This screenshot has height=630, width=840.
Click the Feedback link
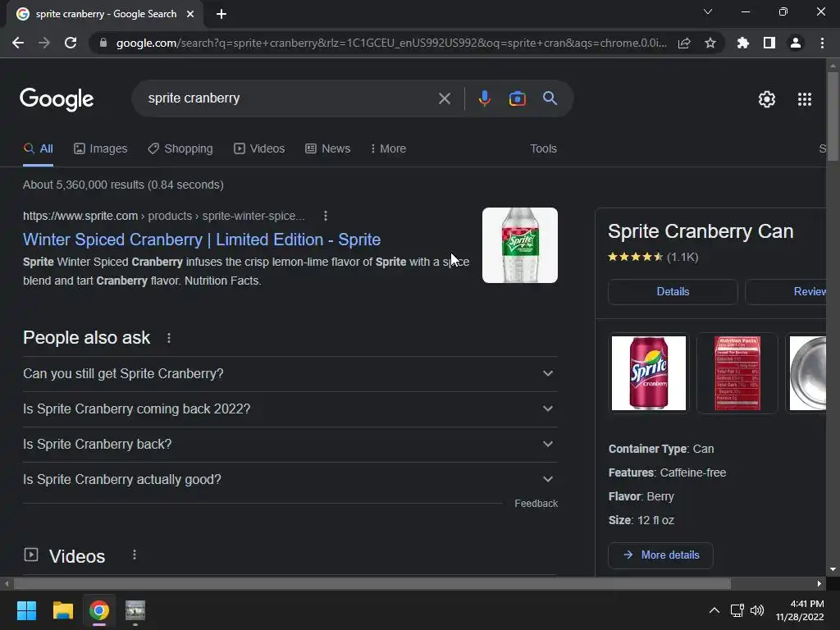[x=536, y=504]
